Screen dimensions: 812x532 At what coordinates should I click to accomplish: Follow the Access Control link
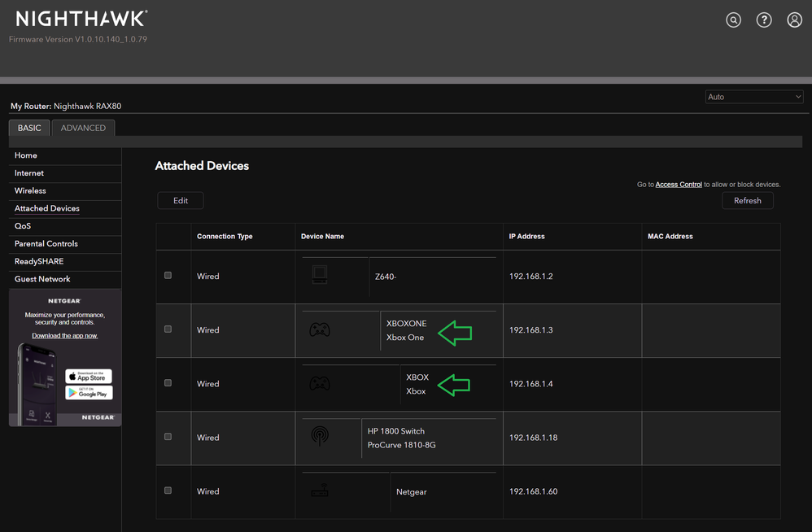pyautogui.click(x=679, y=185)
